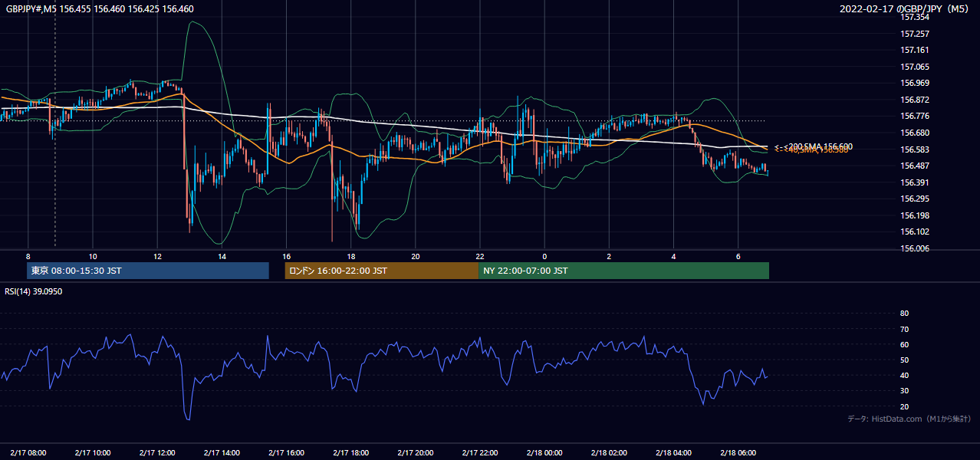The height and width of the screenshot is (460, 980).
Task: Click hour label 10 under the price chart
Action: 92,256
